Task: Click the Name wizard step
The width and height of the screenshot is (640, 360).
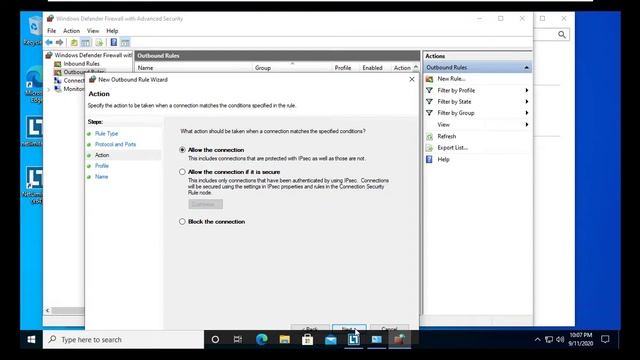Action: [101, 177]
